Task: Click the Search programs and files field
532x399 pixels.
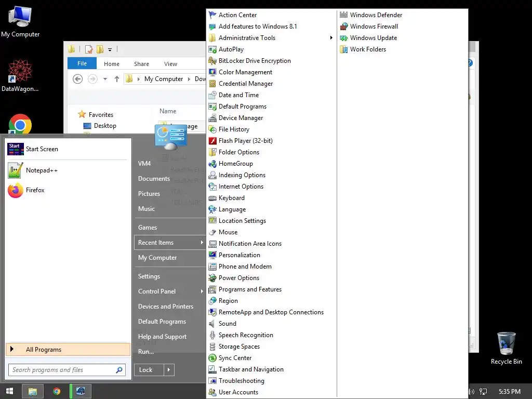Action: click(x=67, y=370)
